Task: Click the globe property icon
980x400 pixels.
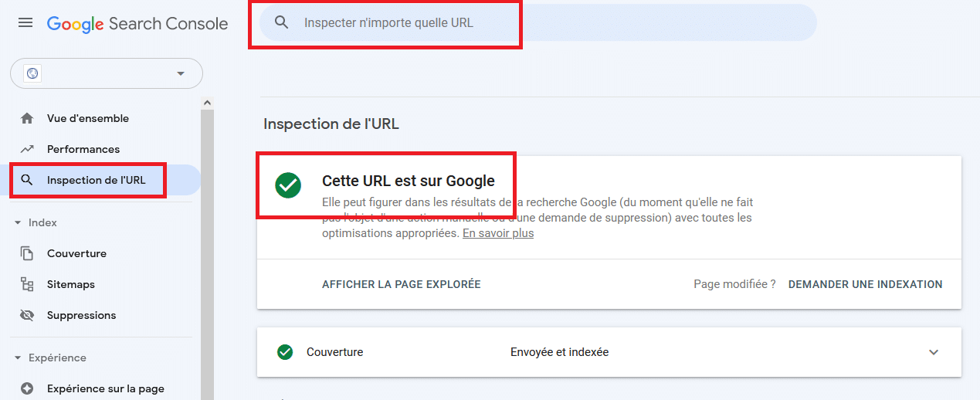Action: (x=32, y=73)
